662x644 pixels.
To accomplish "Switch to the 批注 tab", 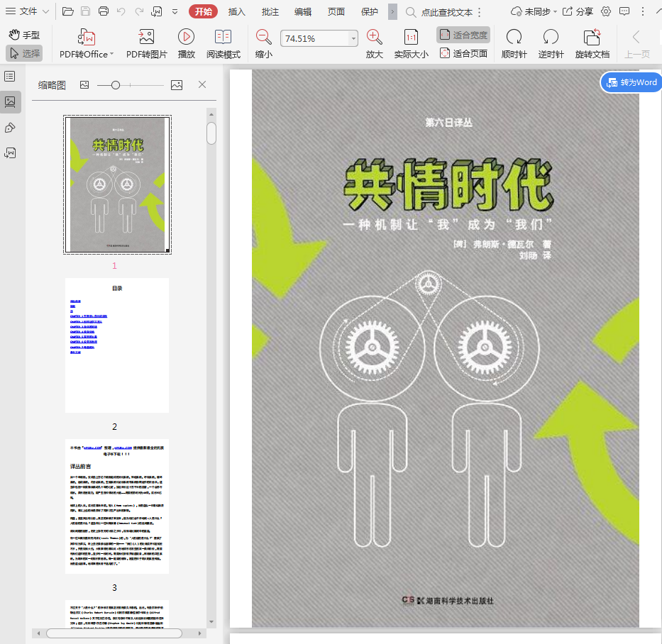I will [270, 11].
